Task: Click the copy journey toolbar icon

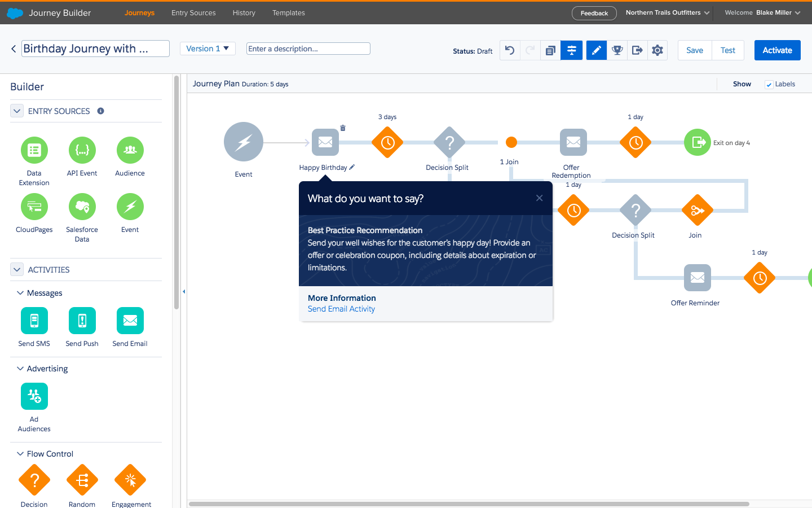Action: (x=550, y=50)
